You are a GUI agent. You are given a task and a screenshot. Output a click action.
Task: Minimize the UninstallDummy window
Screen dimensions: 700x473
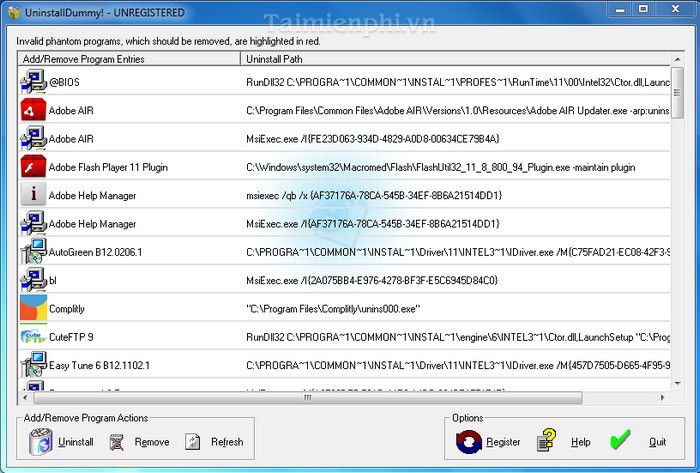coord(621,9)
